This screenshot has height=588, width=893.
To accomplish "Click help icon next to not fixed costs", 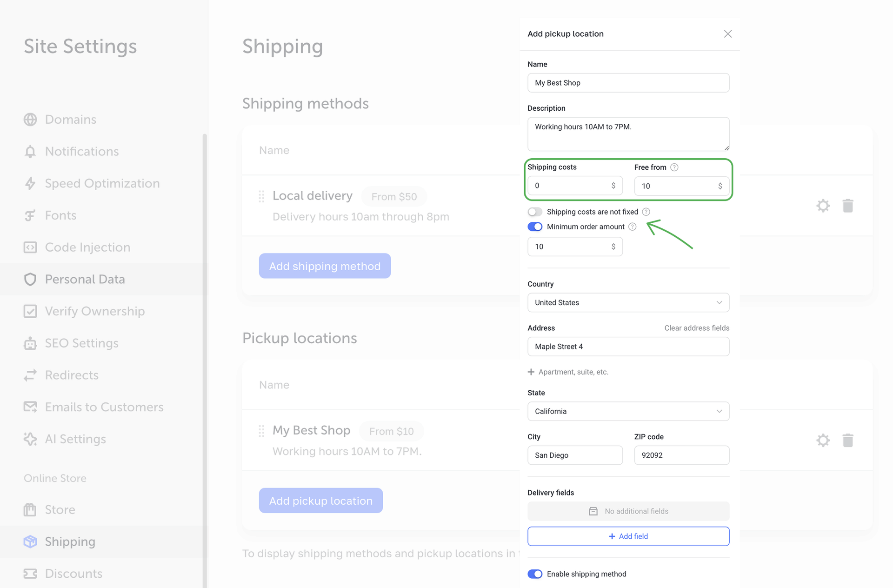I will point(646,212).
